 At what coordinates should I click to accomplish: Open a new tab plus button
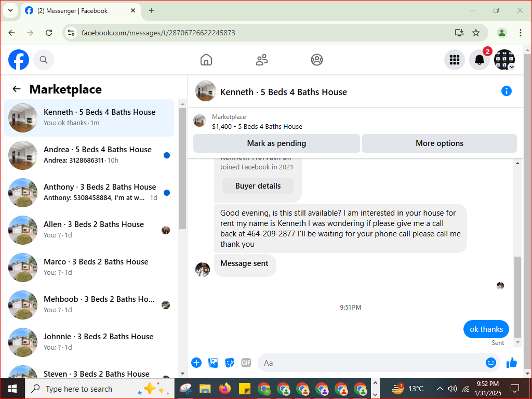point(152,10)
